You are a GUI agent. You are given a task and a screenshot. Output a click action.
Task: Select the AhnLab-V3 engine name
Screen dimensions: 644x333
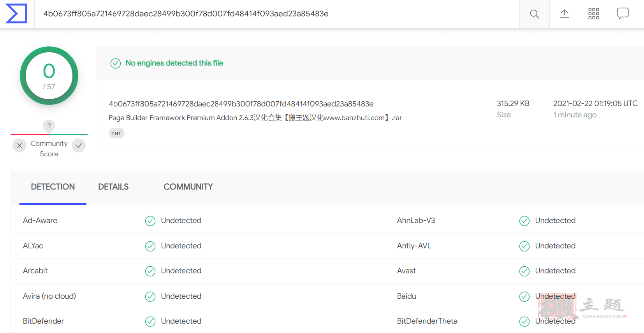click(416, 221)
